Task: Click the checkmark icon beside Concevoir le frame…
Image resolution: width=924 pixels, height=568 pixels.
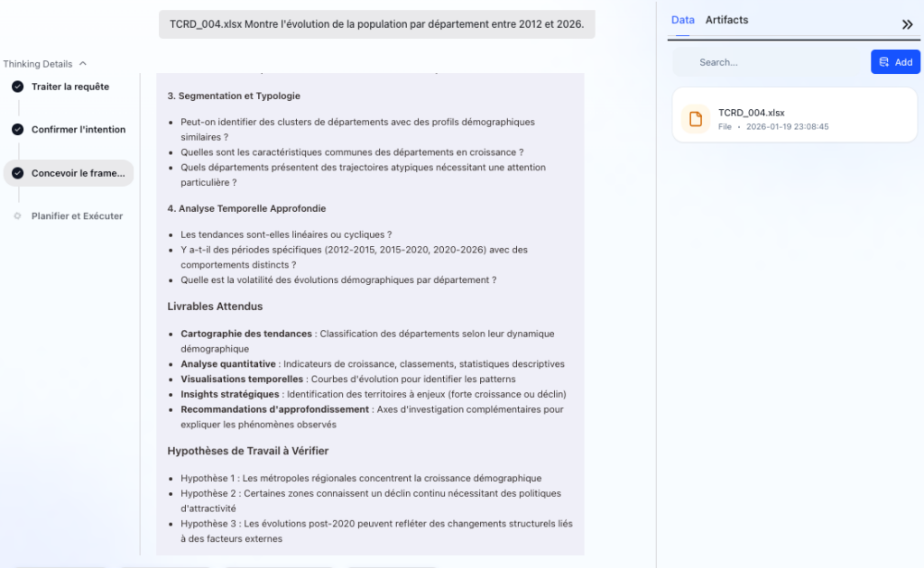Action: pyautogui.click(x=17, y=173)
